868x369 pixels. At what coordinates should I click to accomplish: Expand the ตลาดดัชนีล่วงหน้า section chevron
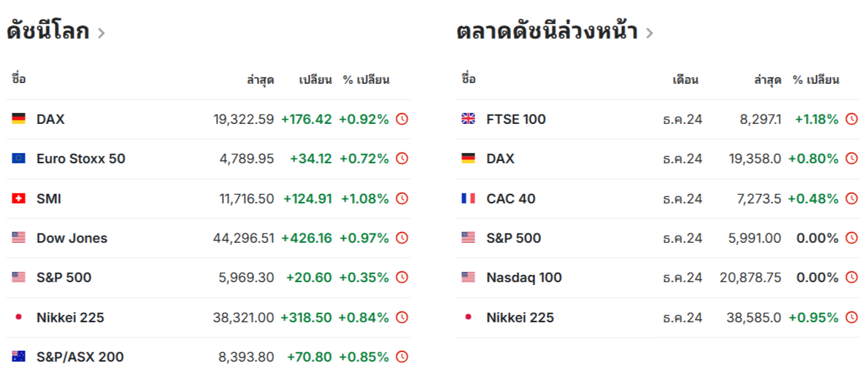649,34
